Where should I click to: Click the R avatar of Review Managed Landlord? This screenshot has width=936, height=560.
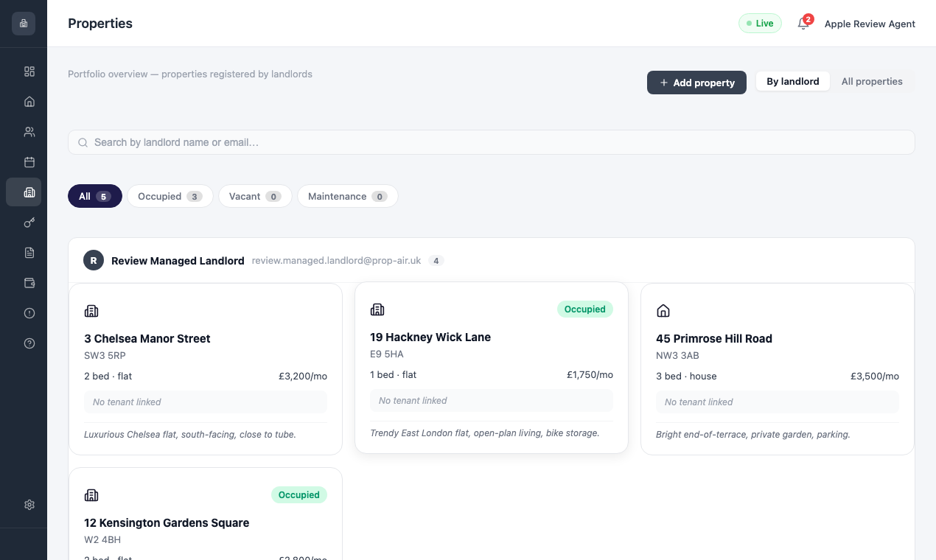(x=94, y=260)
